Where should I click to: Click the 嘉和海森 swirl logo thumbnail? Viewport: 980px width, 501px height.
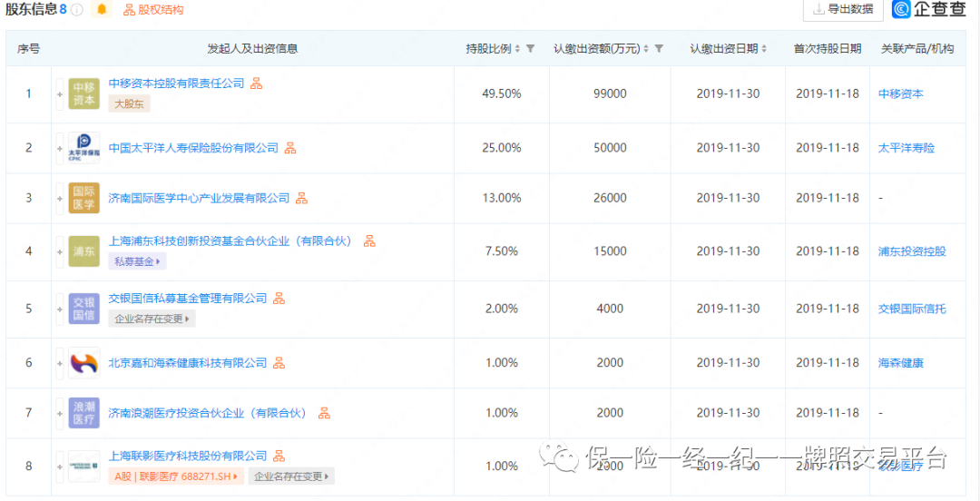click(x=83, y=363)
